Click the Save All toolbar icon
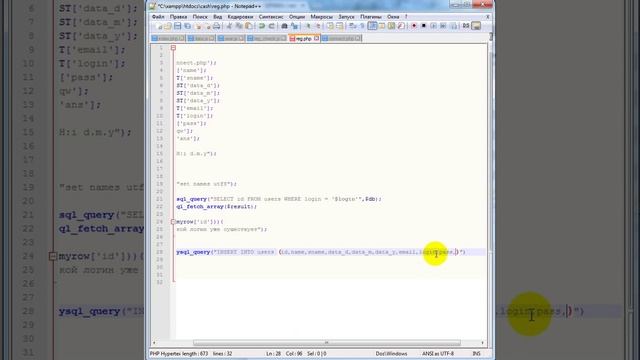Screen dimensions: 640x360 pos(187,26)
